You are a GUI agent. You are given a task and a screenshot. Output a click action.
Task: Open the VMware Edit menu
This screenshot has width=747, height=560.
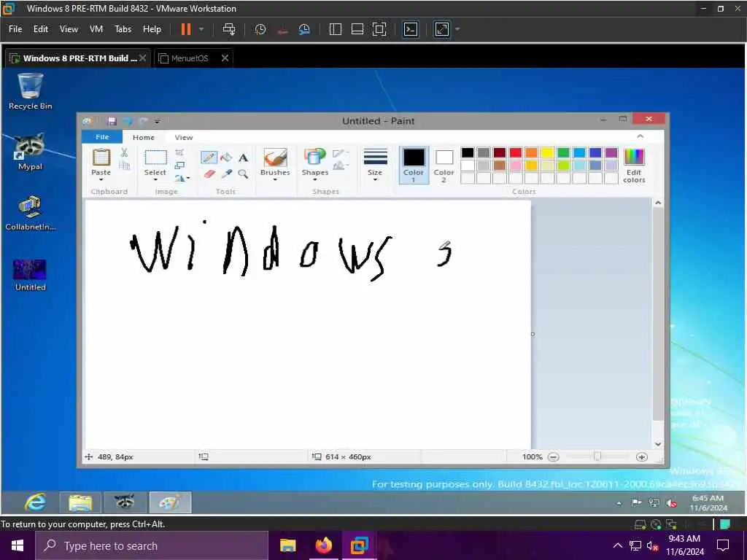41,29
